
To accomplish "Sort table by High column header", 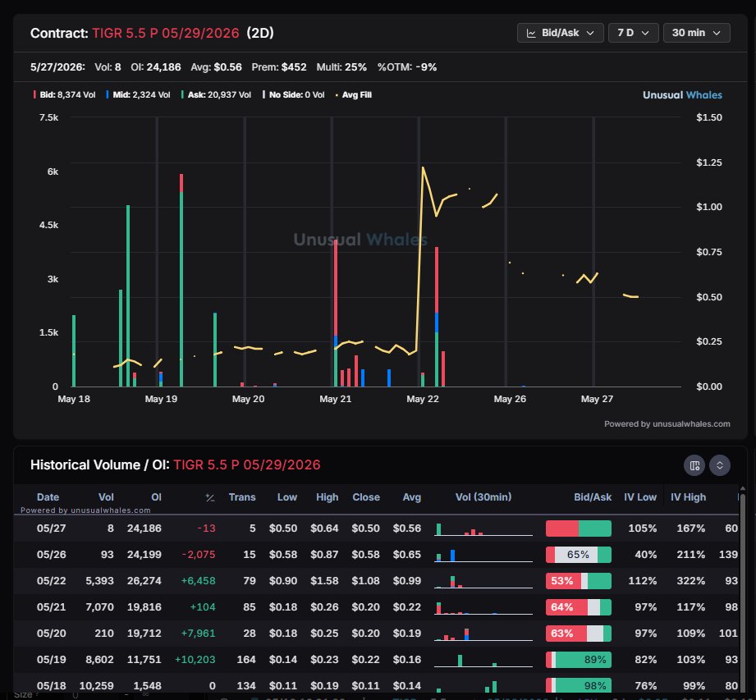I will tap(327, 497).
